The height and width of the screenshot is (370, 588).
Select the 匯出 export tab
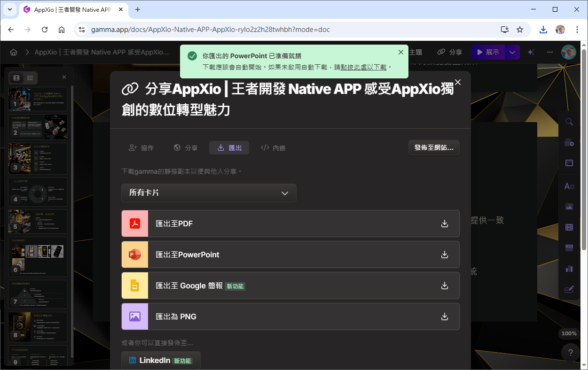click(x=229, y=147)
